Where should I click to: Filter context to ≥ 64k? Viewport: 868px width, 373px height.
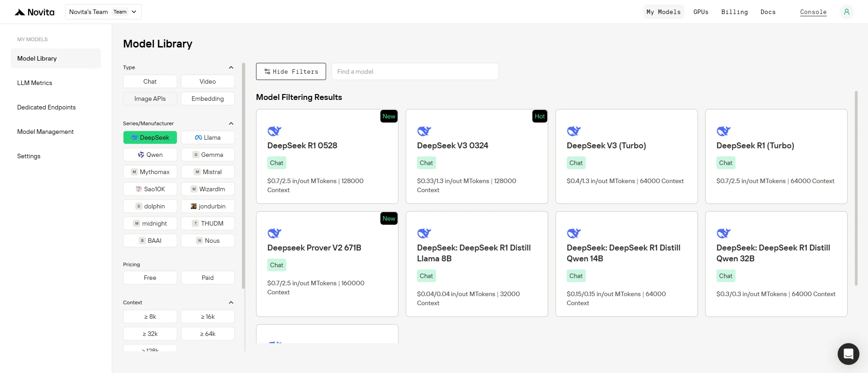tap(208, 334)
